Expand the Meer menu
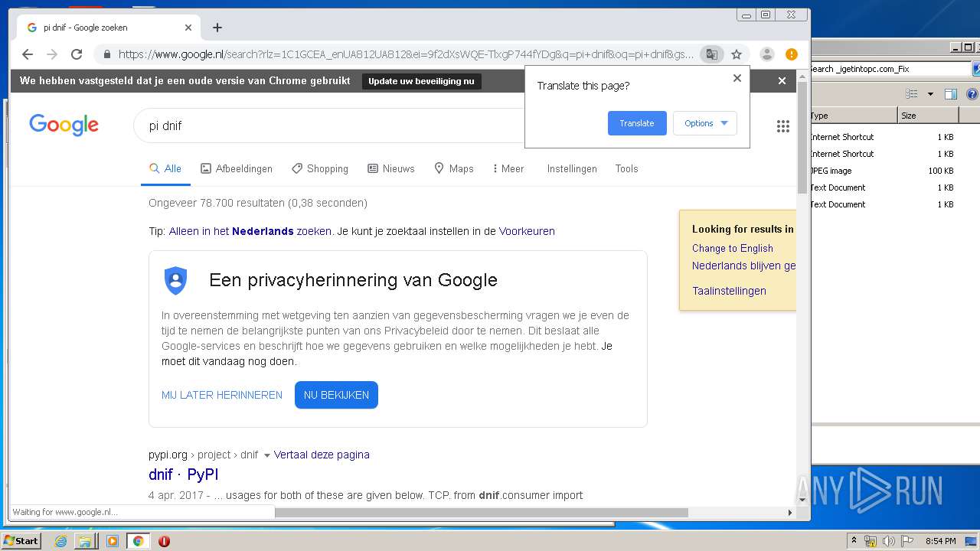Viewport: 980px width, 551px height. point(508,168)
